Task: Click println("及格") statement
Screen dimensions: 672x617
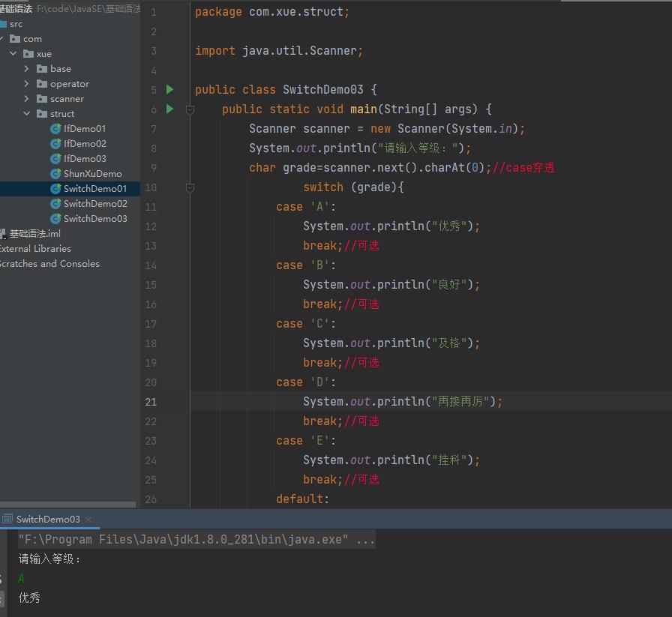Action: click(391, 343)
